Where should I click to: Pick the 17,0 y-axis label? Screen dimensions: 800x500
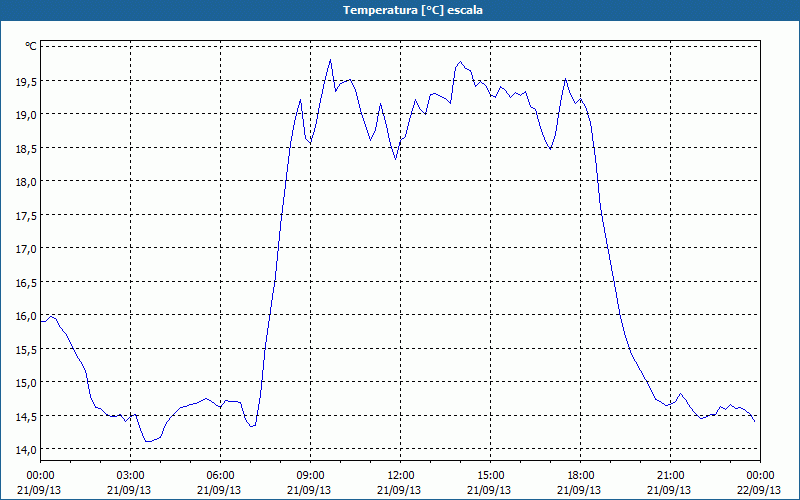tap(26, 248)
